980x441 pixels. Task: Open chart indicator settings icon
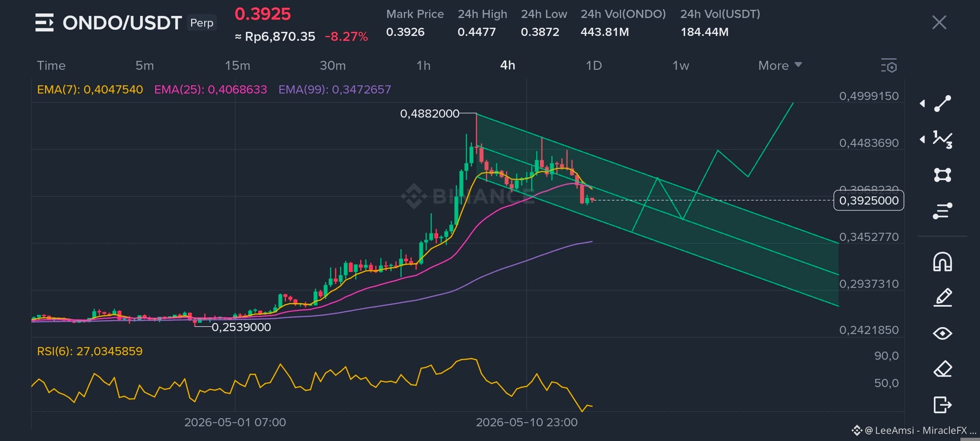889,66
